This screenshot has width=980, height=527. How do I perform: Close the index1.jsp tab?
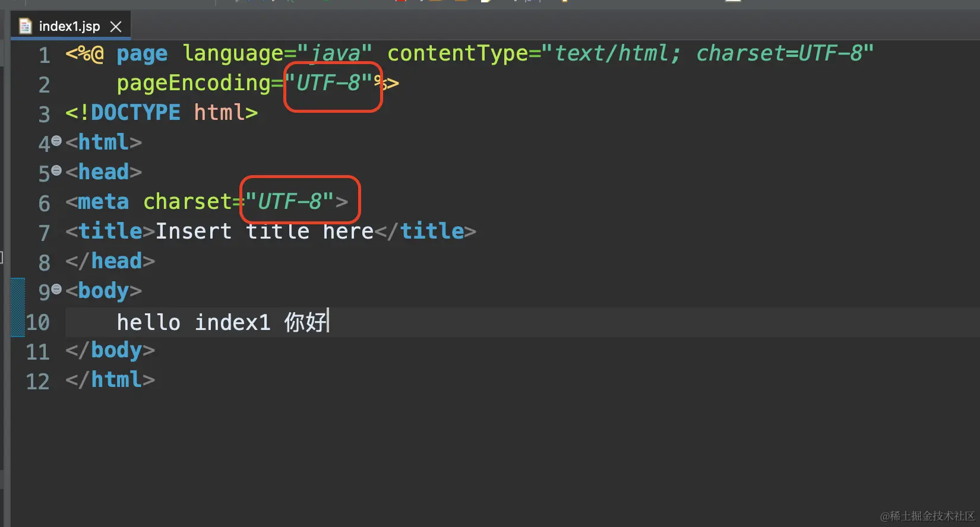116,27
